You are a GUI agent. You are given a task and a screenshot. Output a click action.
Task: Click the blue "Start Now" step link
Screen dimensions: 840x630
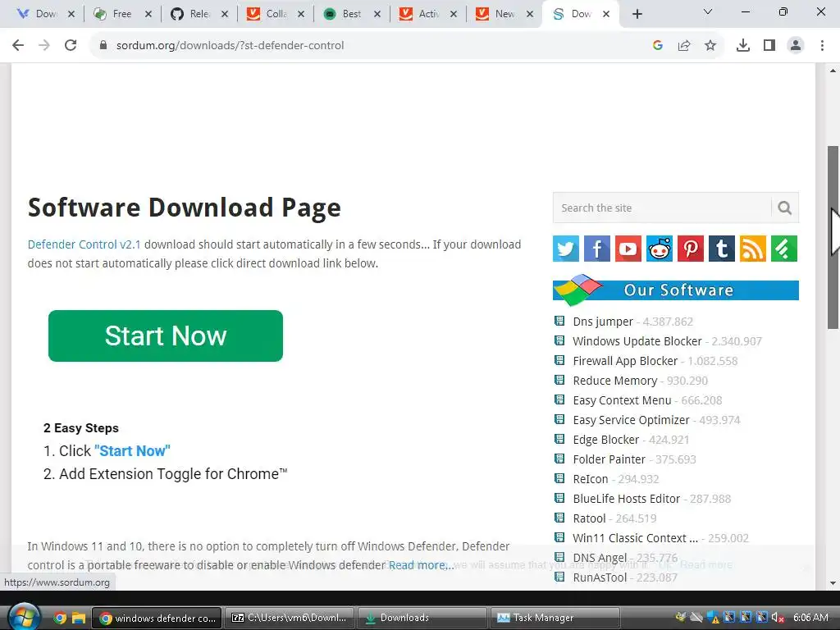coord(132,451)
